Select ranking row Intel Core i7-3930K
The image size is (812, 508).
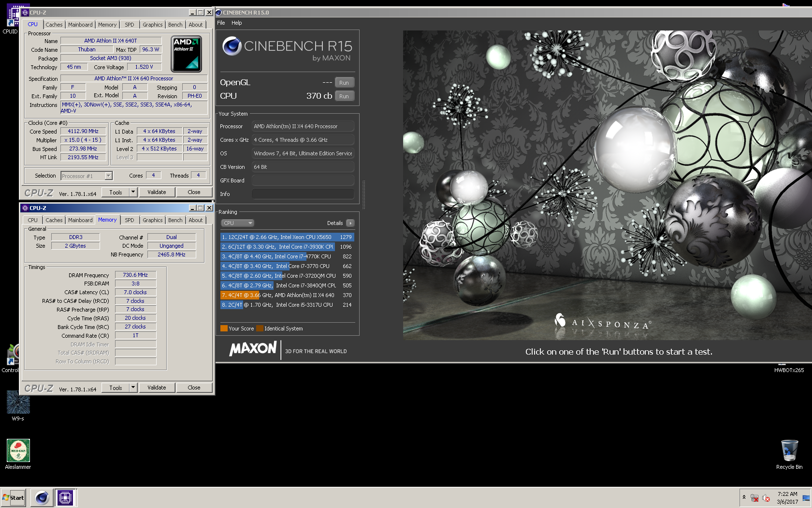pyautogui.click(x=287, y=247)
